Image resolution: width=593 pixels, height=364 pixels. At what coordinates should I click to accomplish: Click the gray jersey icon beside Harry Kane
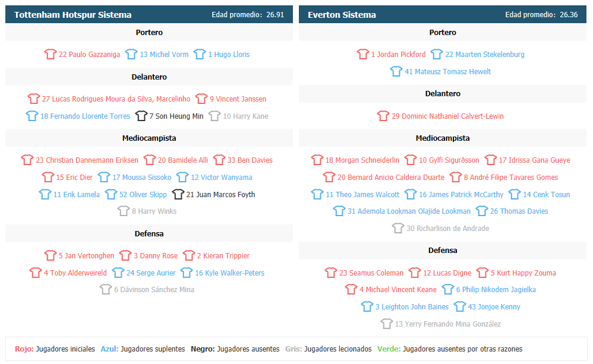215,116
